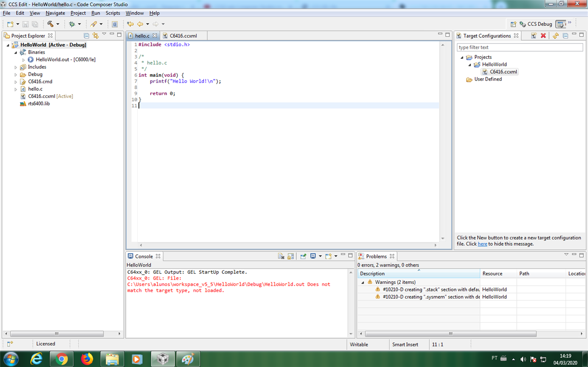This screenshot has height=367, width=588.
Task: Click the toggle block selection toolbar icon
Action: [115, 24]
